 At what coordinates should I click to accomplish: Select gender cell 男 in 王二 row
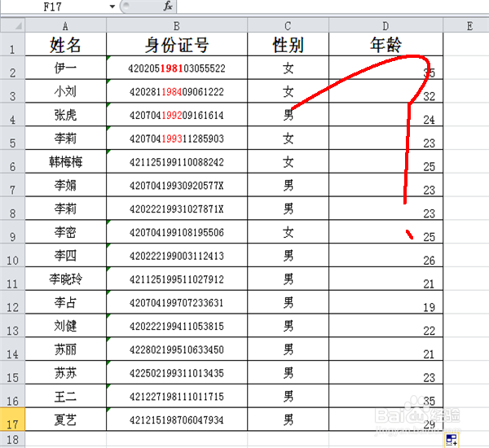[288, 396]
